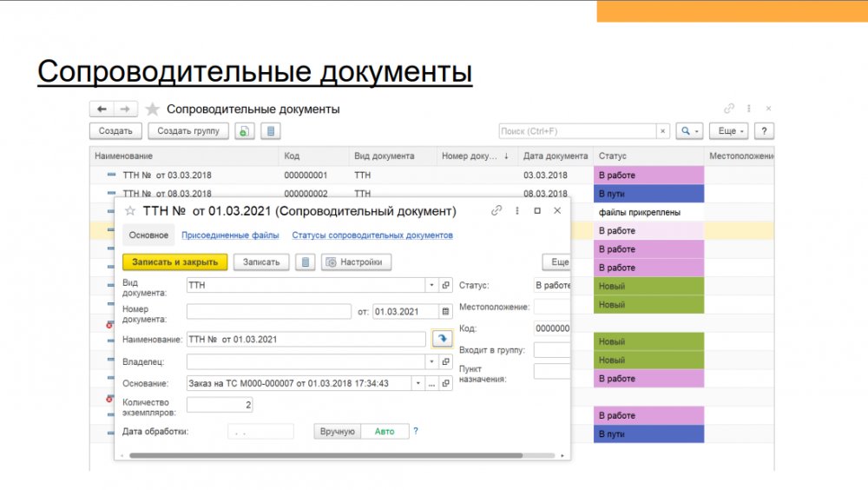Screen dimensions: 868x490
Task: Copy link to the ТТН document via chain icon
Action: (x=496, y=211)
